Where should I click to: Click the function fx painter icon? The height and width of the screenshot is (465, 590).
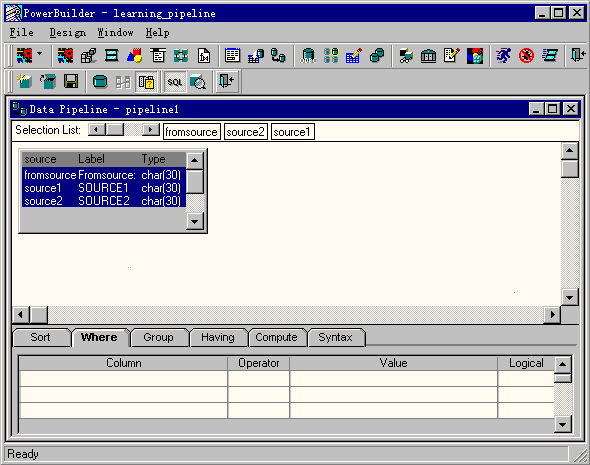pos(204,56)
